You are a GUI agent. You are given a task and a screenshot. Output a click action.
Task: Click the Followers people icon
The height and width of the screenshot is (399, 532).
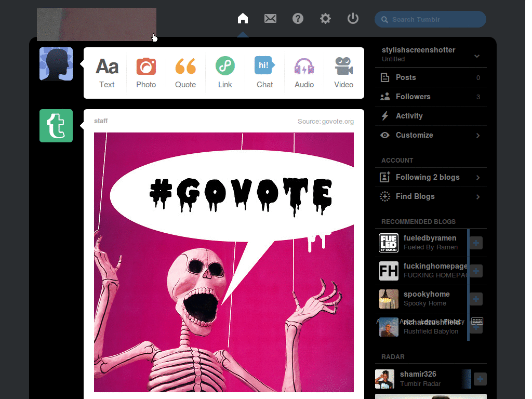click(x=385, y=97)
